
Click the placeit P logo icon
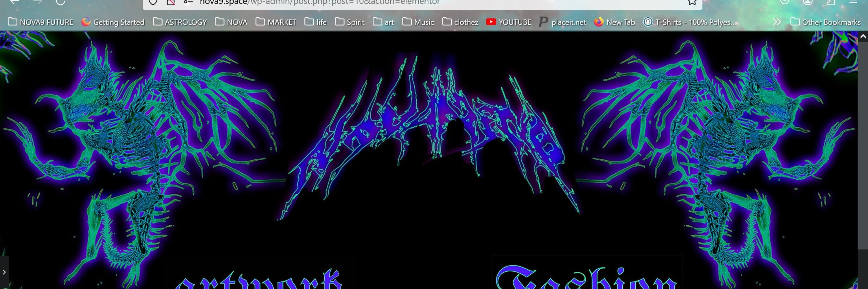543,22
